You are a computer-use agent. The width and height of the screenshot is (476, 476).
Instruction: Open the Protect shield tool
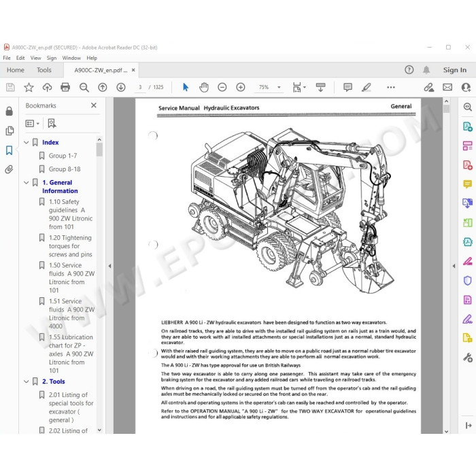468,280
